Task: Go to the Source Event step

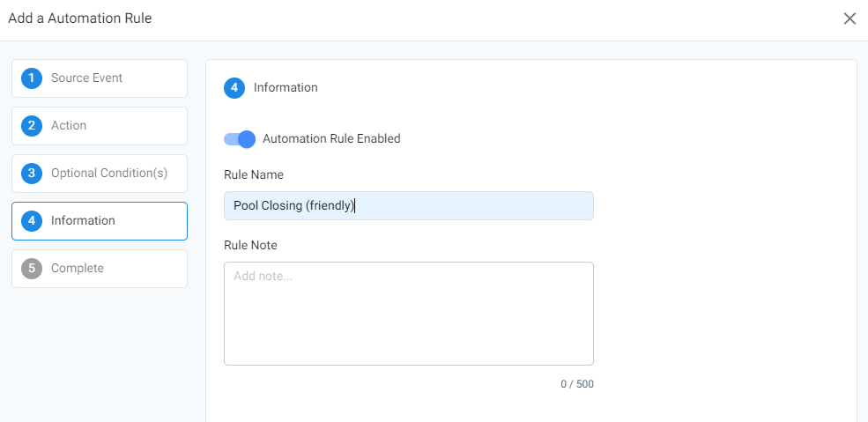Action: click(x=100, y=78)
